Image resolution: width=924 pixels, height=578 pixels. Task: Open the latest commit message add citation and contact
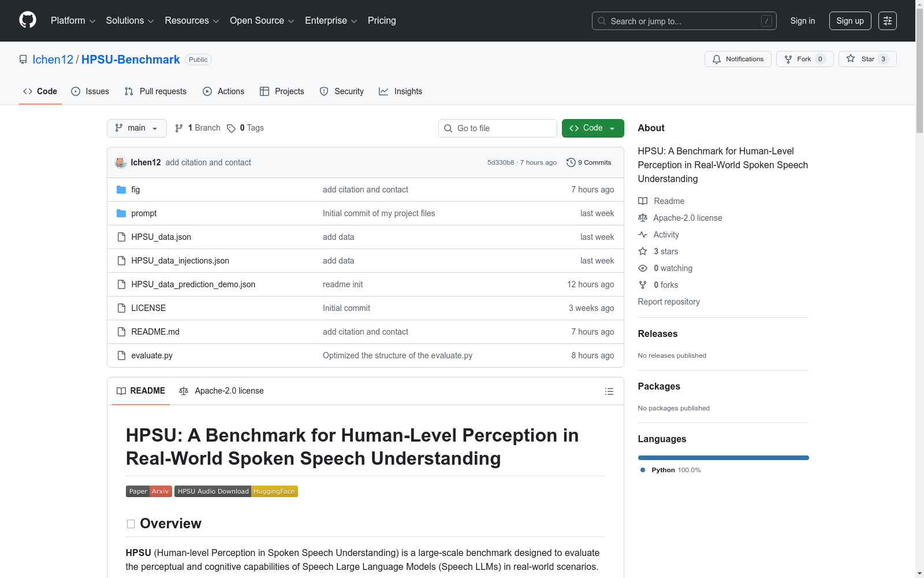208,162
